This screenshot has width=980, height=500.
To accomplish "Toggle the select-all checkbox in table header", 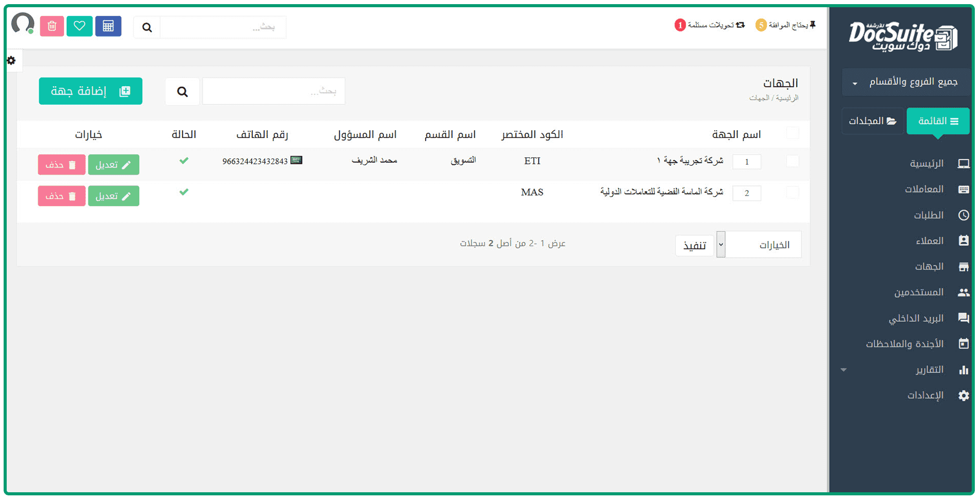I will 792,133.
